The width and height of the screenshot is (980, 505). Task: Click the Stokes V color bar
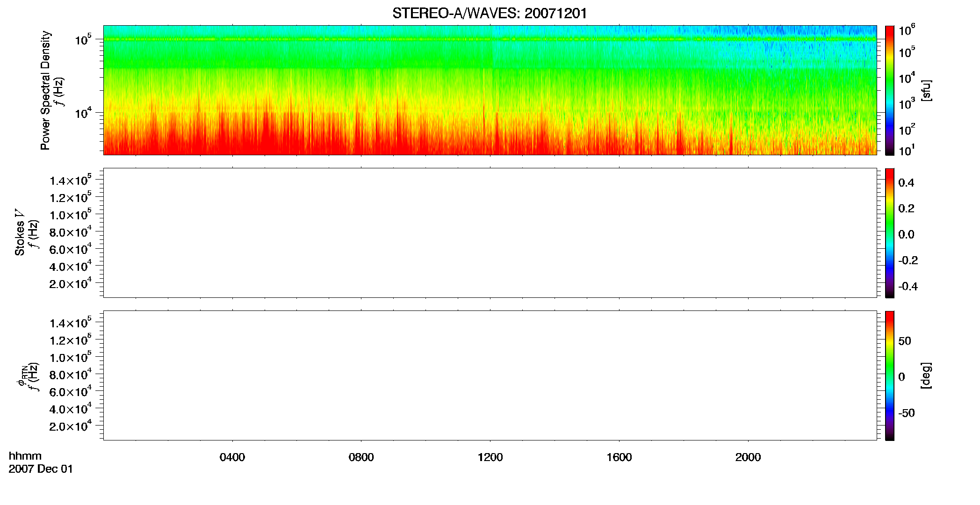(x=889, y=233)
